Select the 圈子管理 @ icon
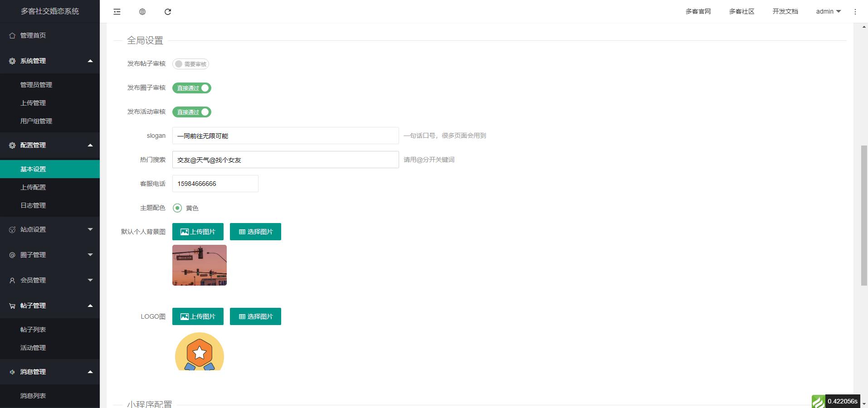This screenshot has width=868, height=408. pyautogui.click(x=12, y=255)
